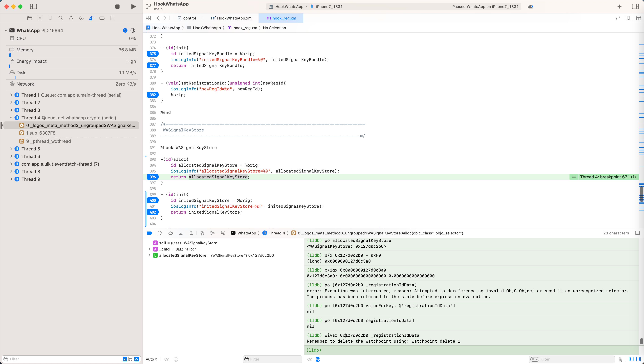Toggle breakpoint on line 375

[x=153, y=54]
